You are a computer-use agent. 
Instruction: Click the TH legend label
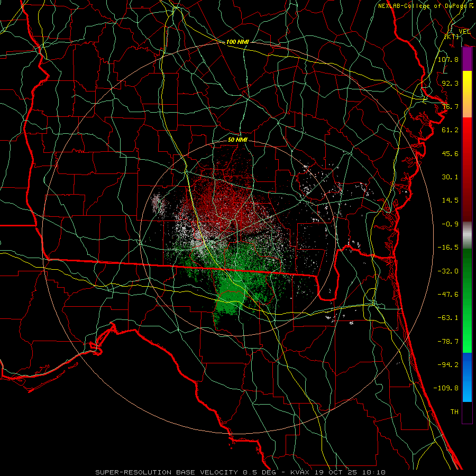point(454,412)
